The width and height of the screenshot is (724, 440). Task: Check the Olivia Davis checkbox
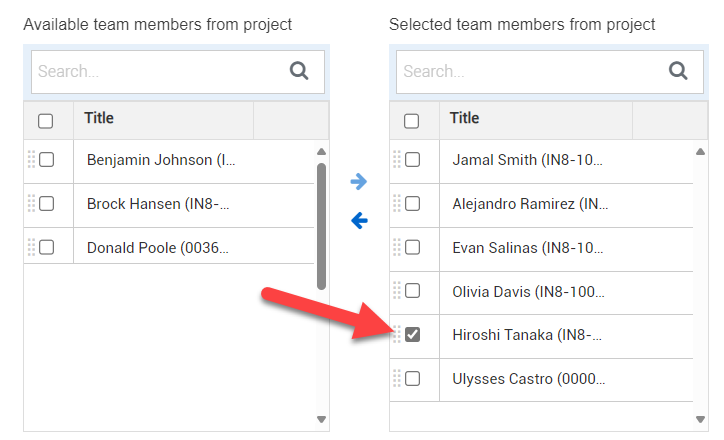tap(412, 291)
